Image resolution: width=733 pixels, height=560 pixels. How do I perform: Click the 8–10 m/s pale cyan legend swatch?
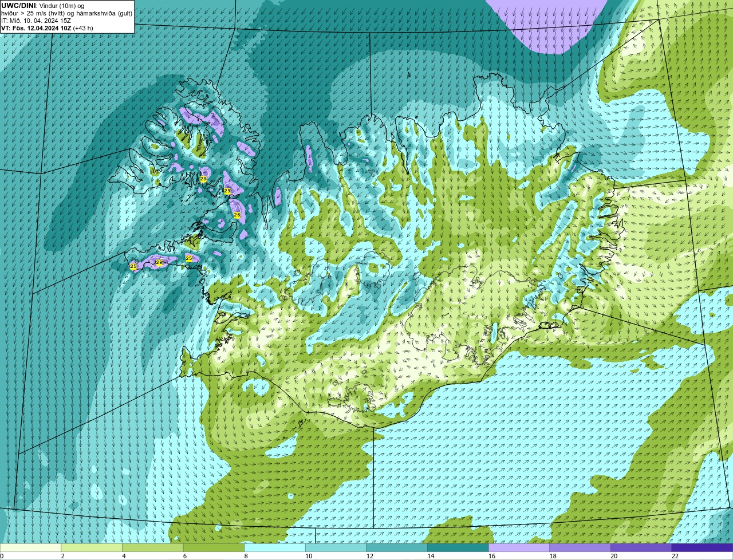275,547
